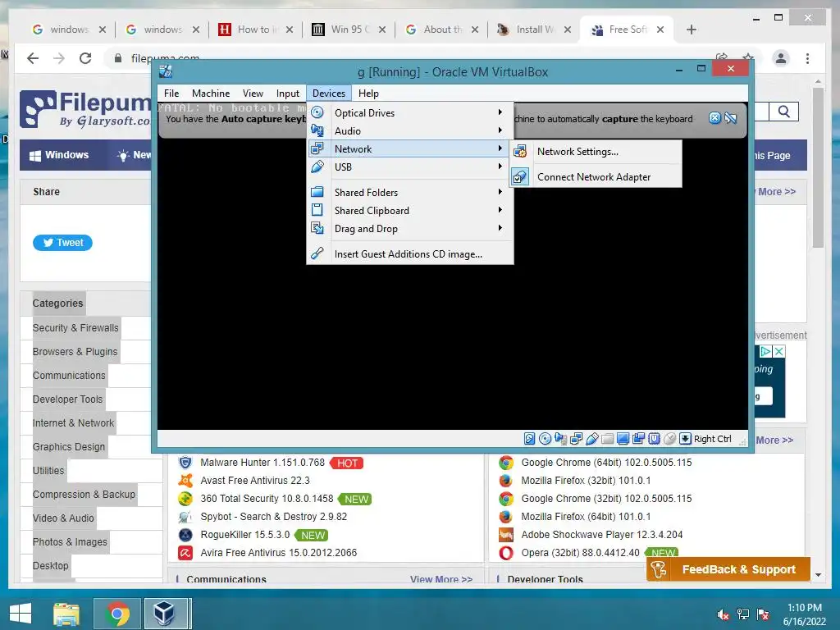Click the USB icon in Devices menu
The image size is (840, 630).
pyautogui.click(x=317, y=167)
